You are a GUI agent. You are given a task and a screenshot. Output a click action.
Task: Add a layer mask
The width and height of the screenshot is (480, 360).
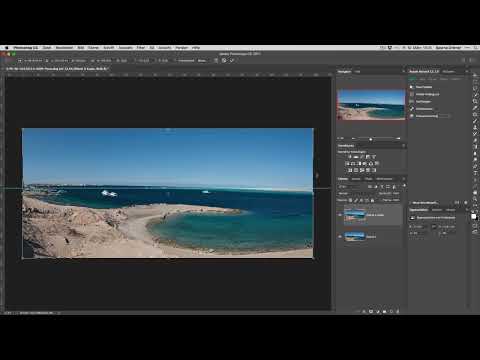click(371, 311)
